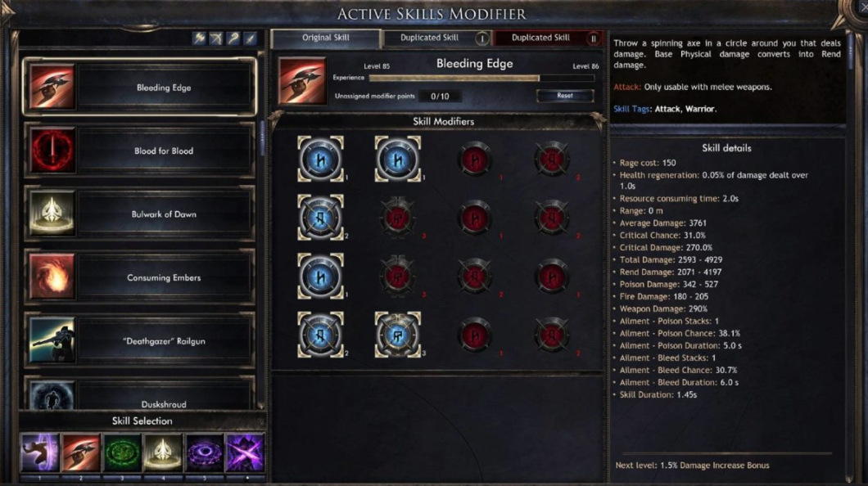The image size is (868, 486).
Task: Click the skill list scrollbar
Action: [262, 138]
